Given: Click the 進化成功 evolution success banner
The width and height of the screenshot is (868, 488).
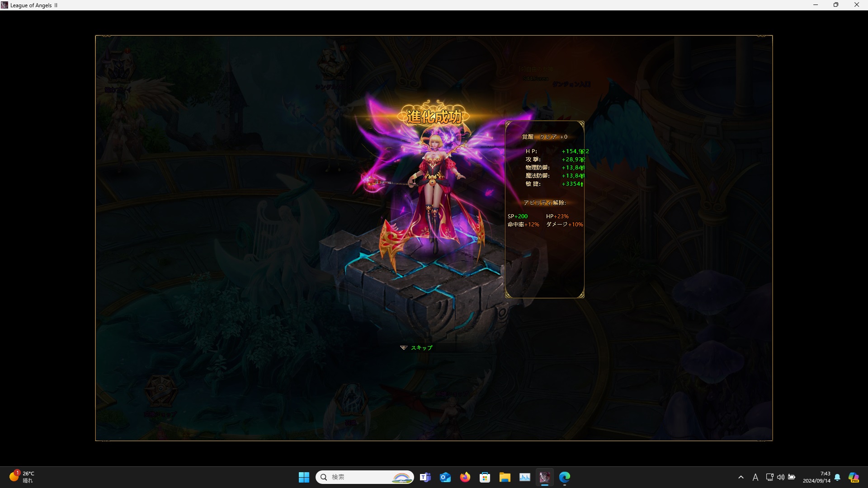Looking at the screenshot, I should pos(434,117).
